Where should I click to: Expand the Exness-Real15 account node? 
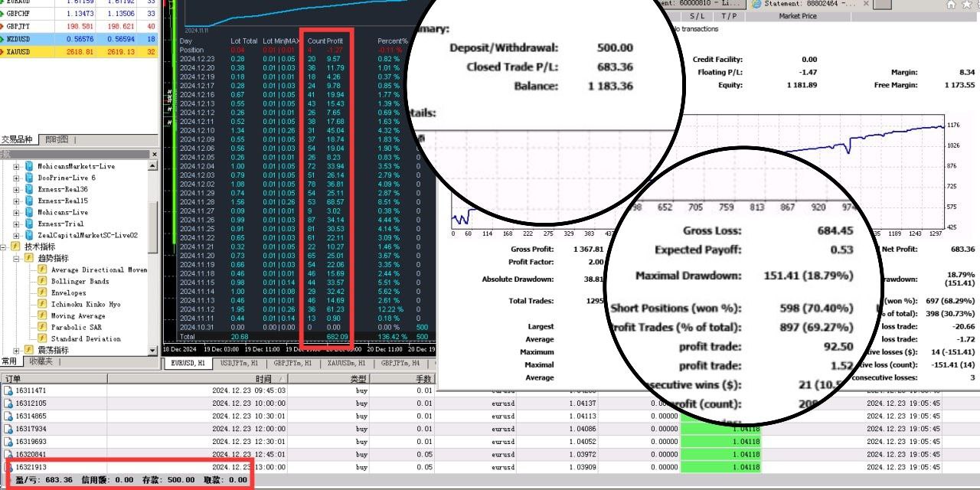point(17,201)
